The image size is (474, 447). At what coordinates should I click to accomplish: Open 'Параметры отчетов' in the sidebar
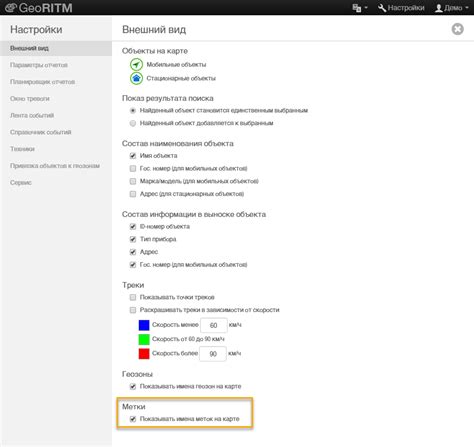coord(39,65)
